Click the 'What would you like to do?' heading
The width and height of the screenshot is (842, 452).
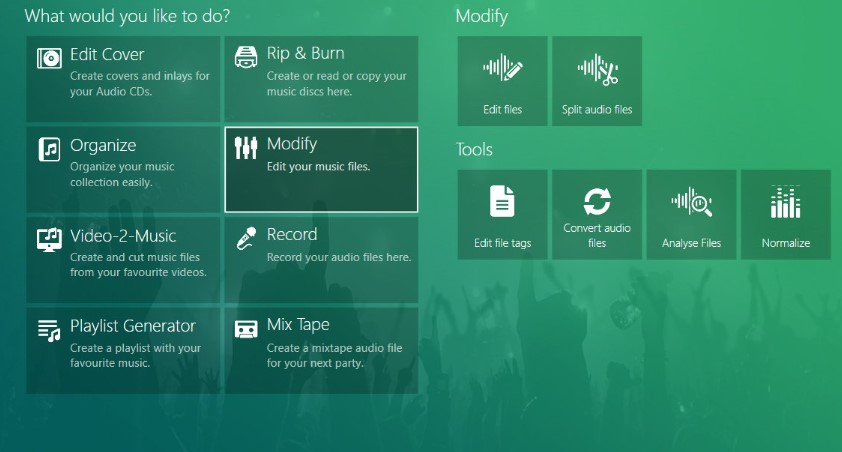(x=127, y=16)
